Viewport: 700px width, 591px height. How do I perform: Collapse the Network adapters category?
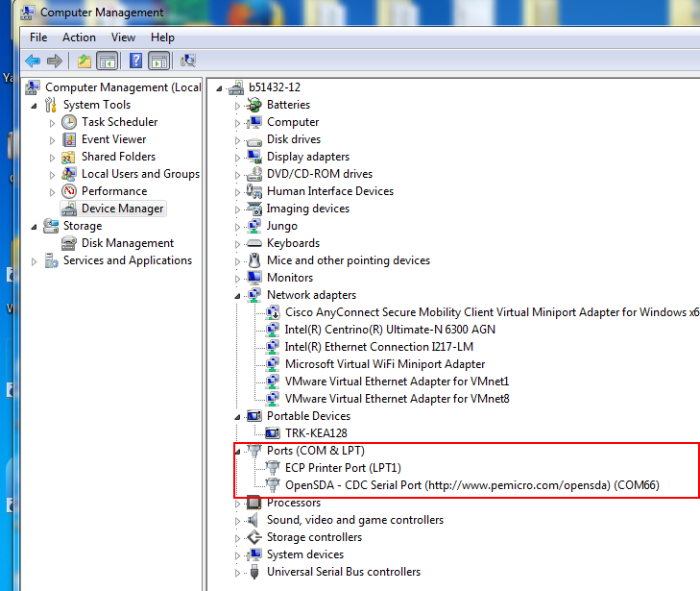237,296
